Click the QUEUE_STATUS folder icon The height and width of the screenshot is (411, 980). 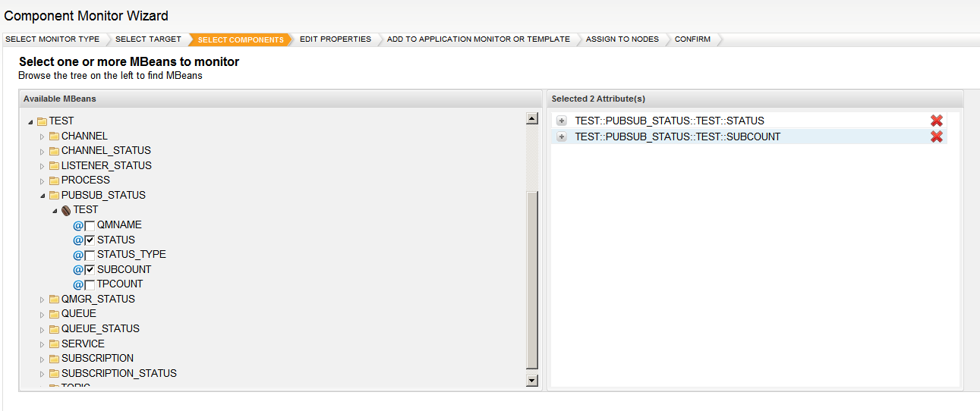click(x=54, y=329)
